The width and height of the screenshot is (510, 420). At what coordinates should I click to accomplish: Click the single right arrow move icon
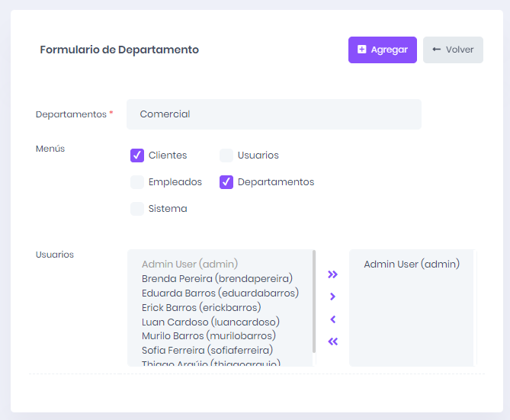(332, 297)
